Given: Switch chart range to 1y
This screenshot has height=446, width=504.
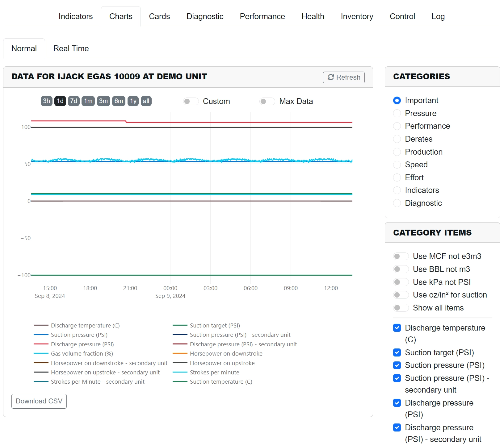Looking at the screenshot, I should pyautogui.click(x=133, y=101).
